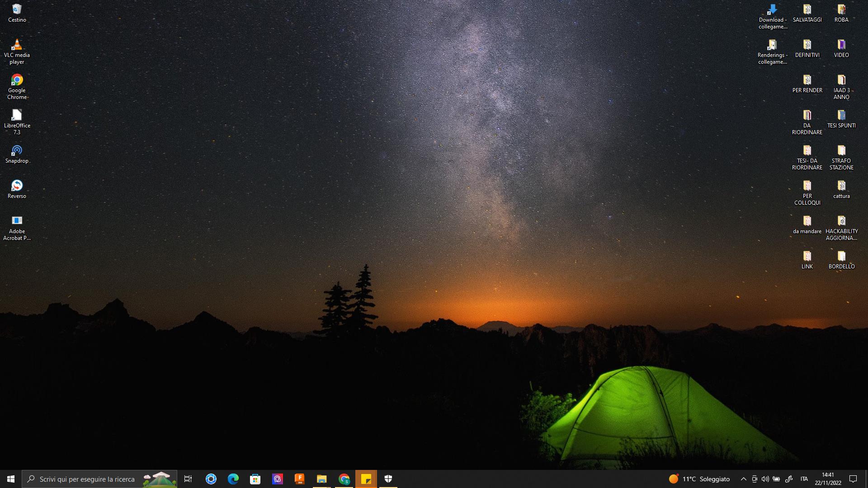The image size is (868, 488).
Task: Select the Adobe Acrobat desktop icon
Action: tap(17, 221)
